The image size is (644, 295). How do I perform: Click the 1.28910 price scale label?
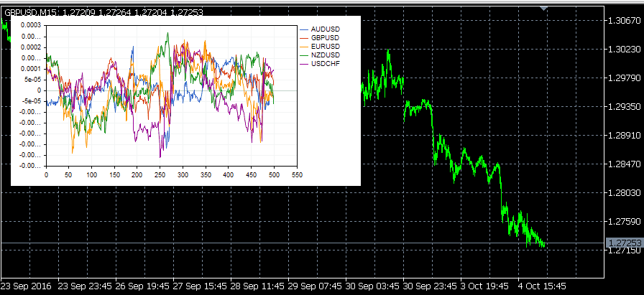tap(624, 136)
